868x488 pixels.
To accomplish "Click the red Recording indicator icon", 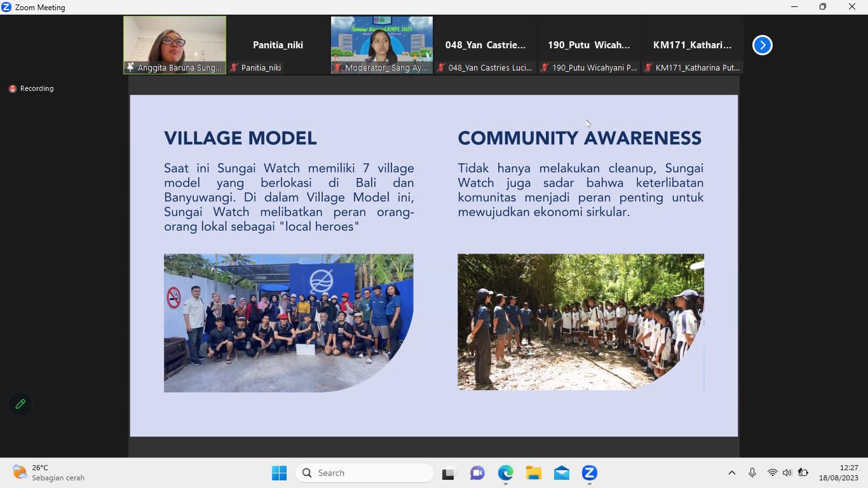I will point(12,89).
